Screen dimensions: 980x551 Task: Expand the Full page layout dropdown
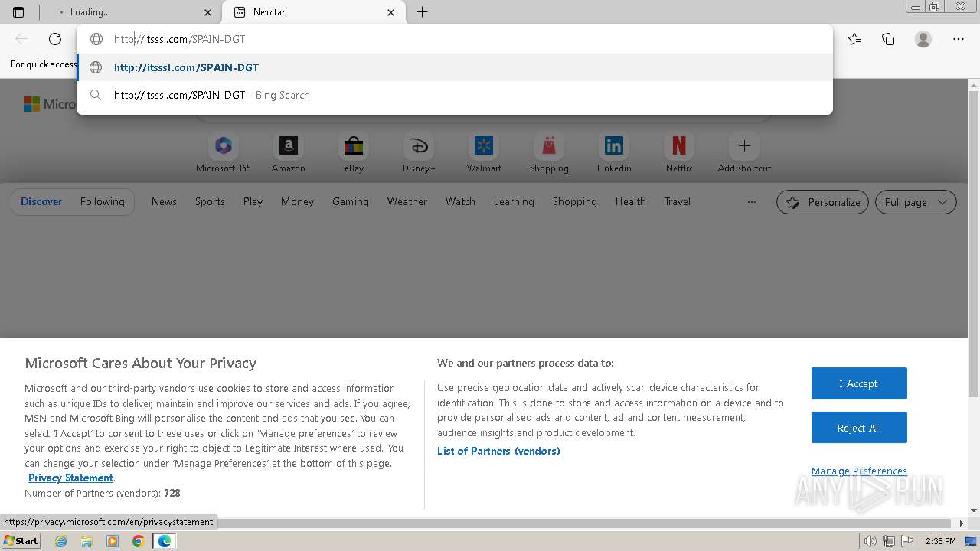tap(916, 202)
